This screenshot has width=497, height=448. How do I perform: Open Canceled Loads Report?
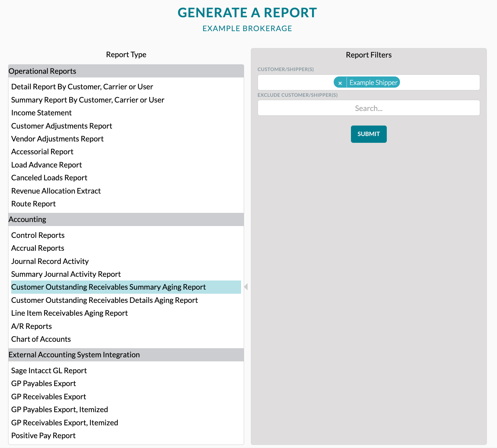coord(49,178)
